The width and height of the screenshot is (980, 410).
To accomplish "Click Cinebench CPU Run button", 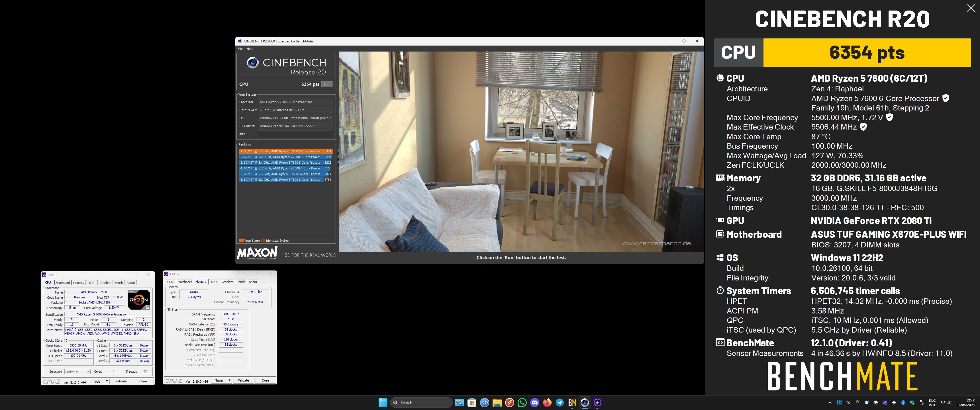I will (326, 84).
